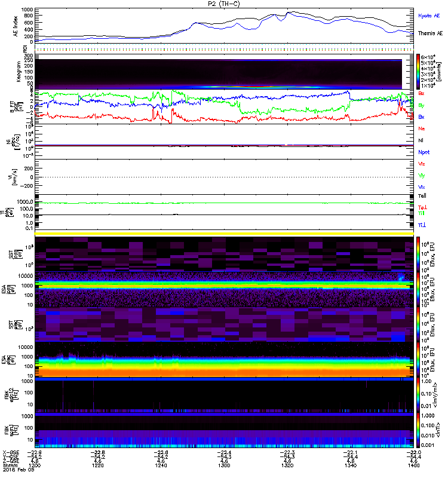Click the 0.001 tick on nT color bar
The image size is (448, 478).
pyautogui.click(x=427, y=445)
